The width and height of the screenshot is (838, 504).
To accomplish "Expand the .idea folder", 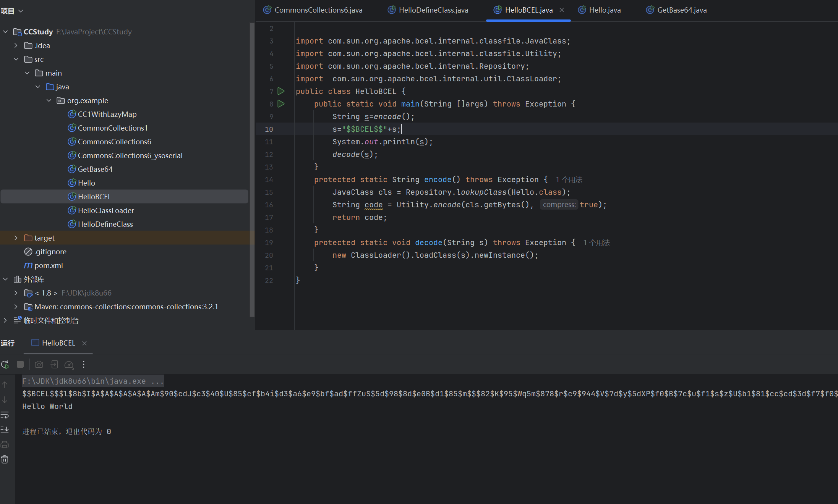I will [x=16, y=45].
